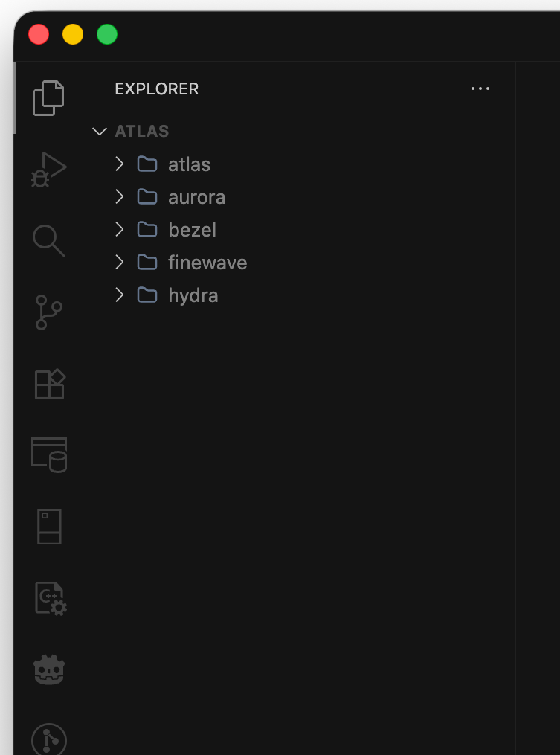Expand the finewave folder
This screenshot has height=755, width=560.
point(120,262)
